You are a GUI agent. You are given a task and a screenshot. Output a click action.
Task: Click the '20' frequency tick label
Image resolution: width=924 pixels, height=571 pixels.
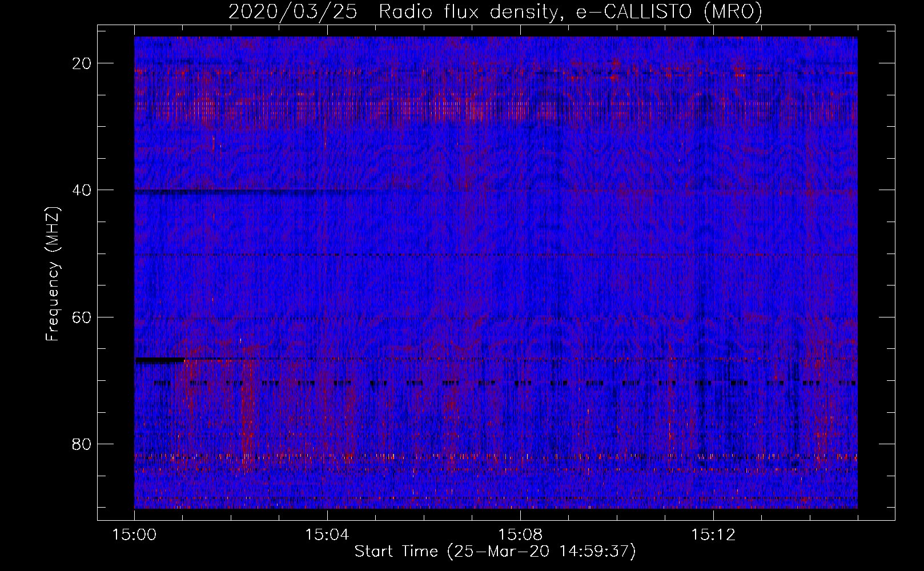82,63
